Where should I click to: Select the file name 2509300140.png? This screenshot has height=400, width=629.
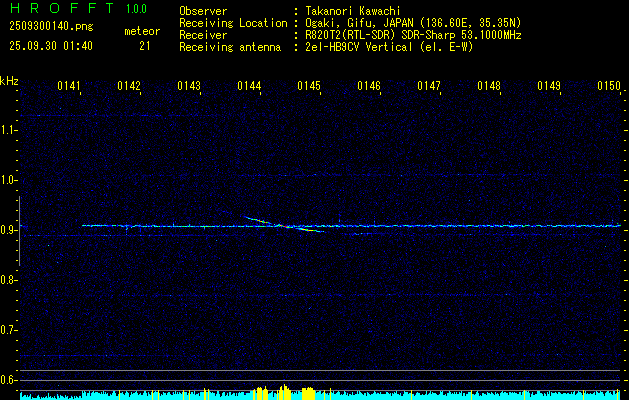pos(51,27)
